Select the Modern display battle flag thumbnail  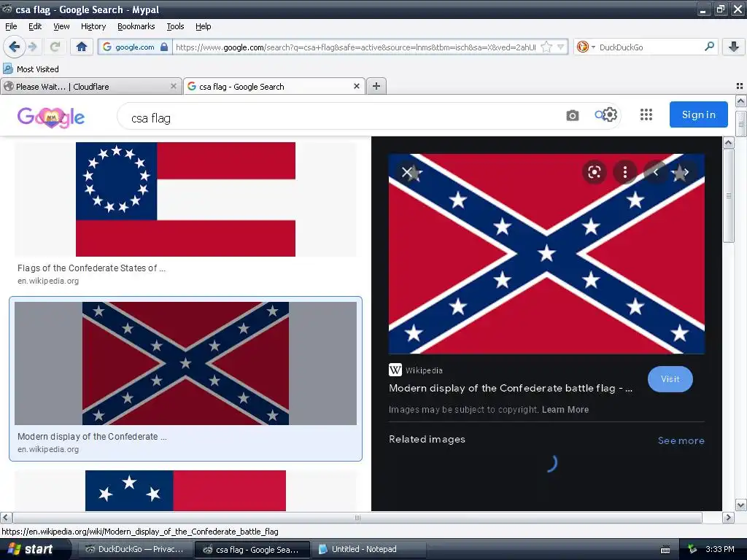pyautogui.click(x=185, y=363)
